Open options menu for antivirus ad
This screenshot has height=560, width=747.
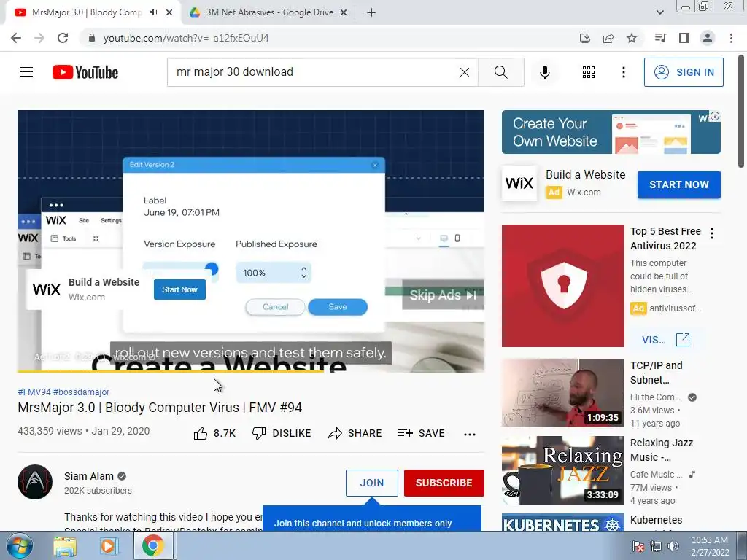[x=712, y=233]
